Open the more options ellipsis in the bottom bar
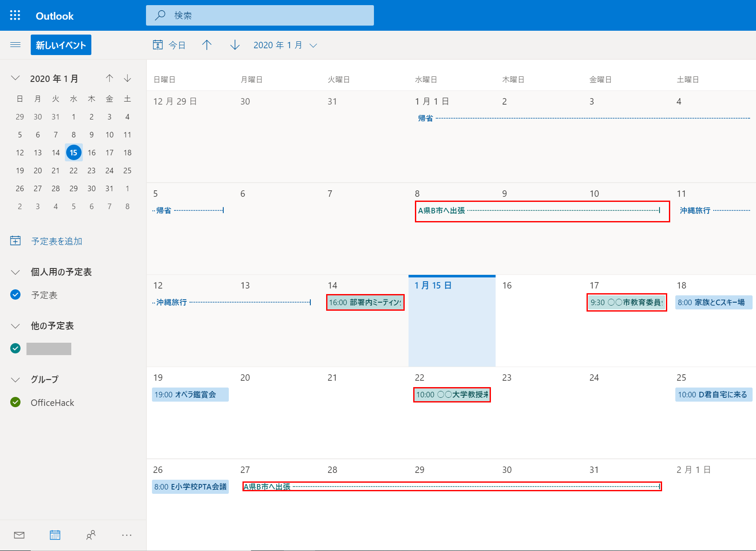 (127, 535)
